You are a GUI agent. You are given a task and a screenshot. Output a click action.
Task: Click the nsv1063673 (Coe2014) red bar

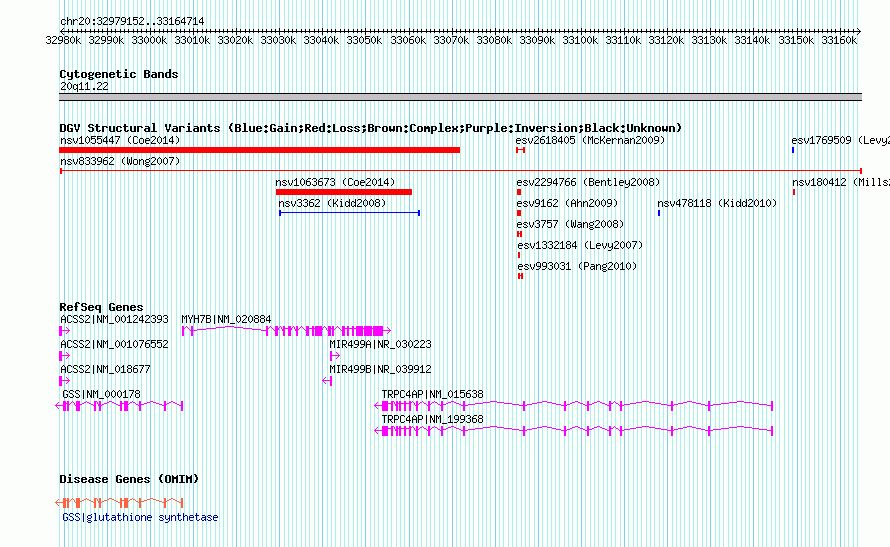point(343,192)
